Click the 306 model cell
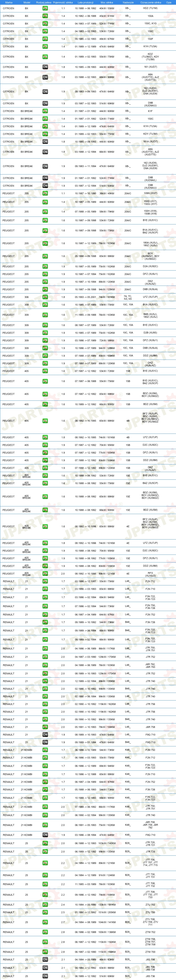Viewport: 176px width, 980px height. tap(26, 297)
